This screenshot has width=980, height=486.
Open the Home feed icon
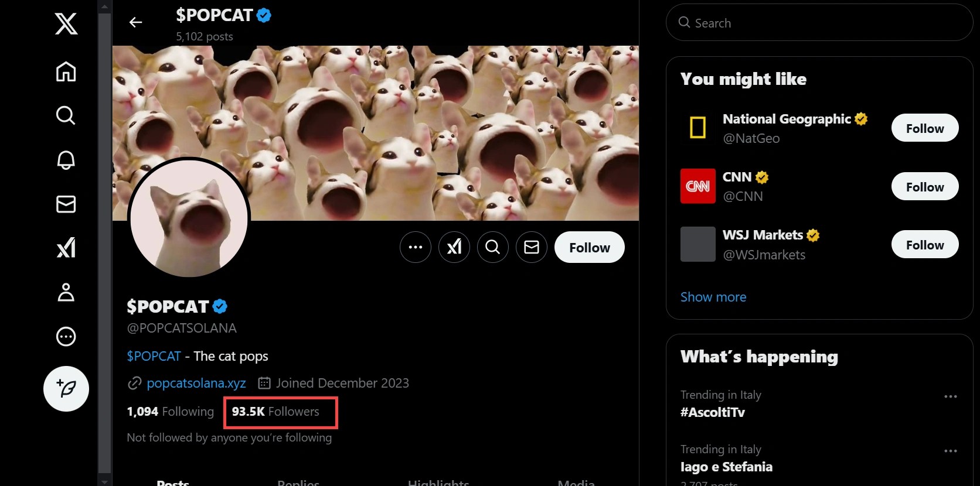[66, 71]
